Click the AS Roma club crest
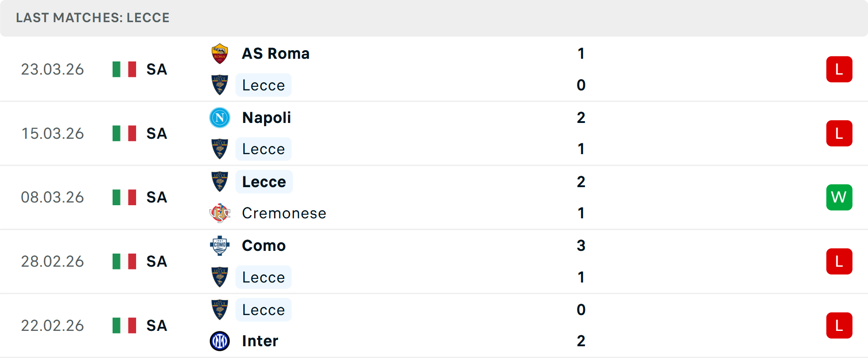This screenshot has height=358, width=868. tap(220, 54)
